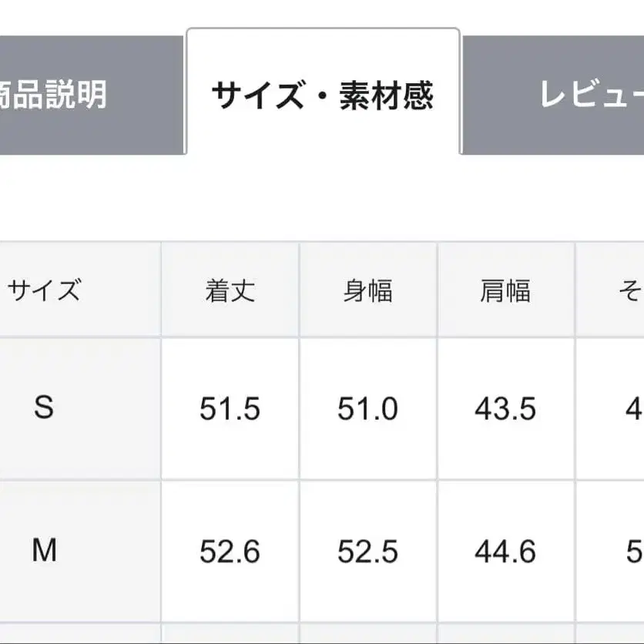
Task: Click the truncated value beside 44.6 for size M
Action: click(x=632, y=550)
